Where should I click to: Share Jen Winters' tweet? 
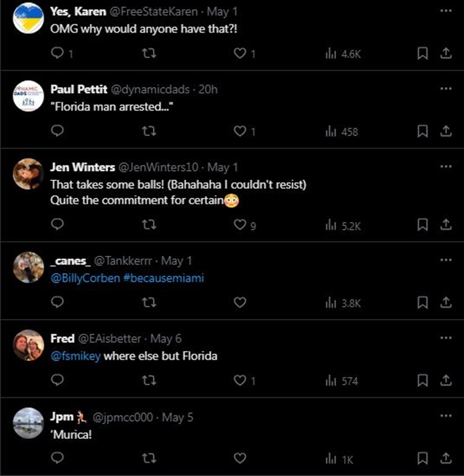point(445,226)
